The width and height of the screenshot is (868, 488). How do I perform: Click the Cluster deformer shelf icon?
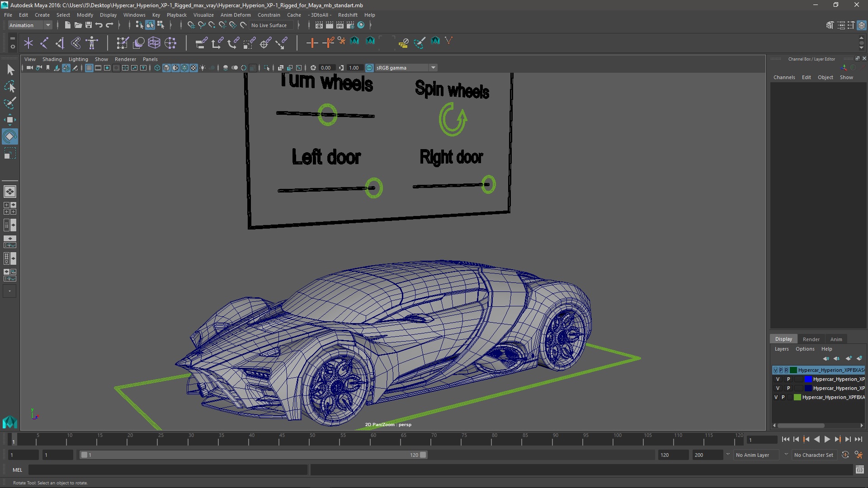click(x=170, y=43)
